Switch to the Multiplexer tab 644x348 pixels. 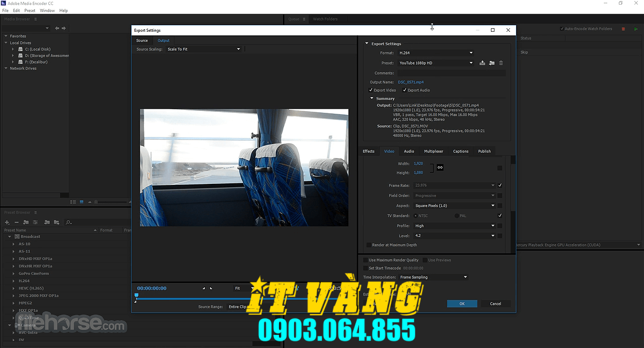[434, 151]
